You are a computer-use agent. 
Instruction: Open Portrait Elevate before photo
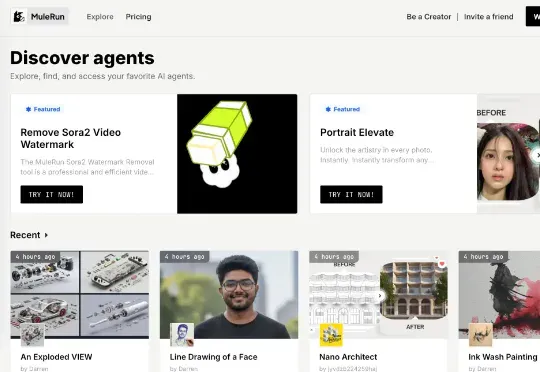[508, 162]
